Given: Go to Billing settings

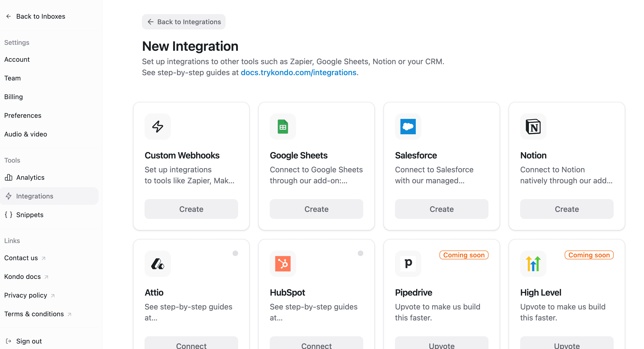Looking at the screenshot, I should click(x=13, y=96).
